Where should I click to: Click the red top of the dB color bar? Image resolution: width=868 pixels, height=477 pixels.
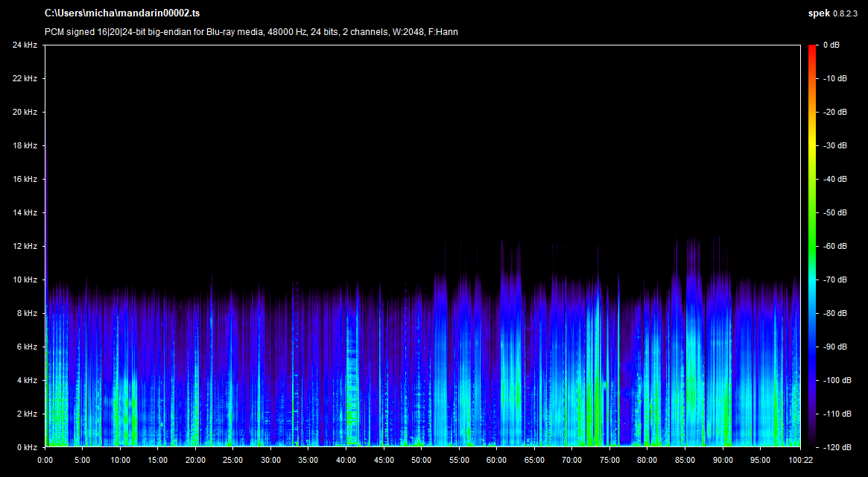pyautogui.click(x=812, y=51)
